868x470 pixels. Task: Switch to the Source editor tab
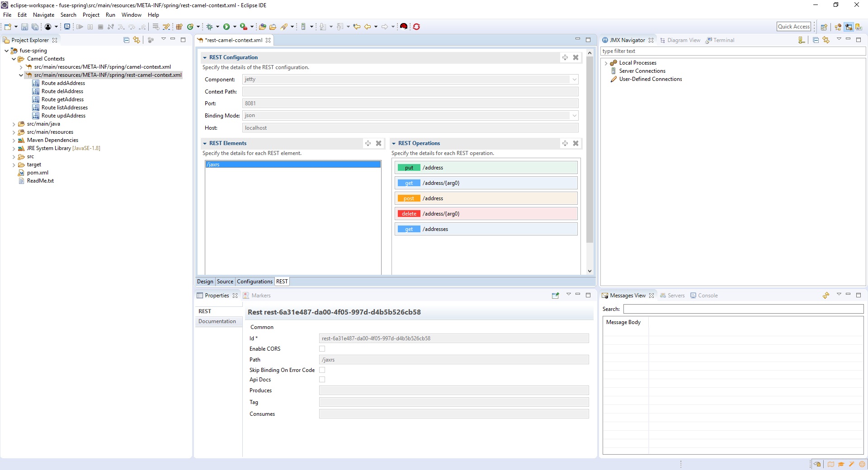tap(225, 282)
